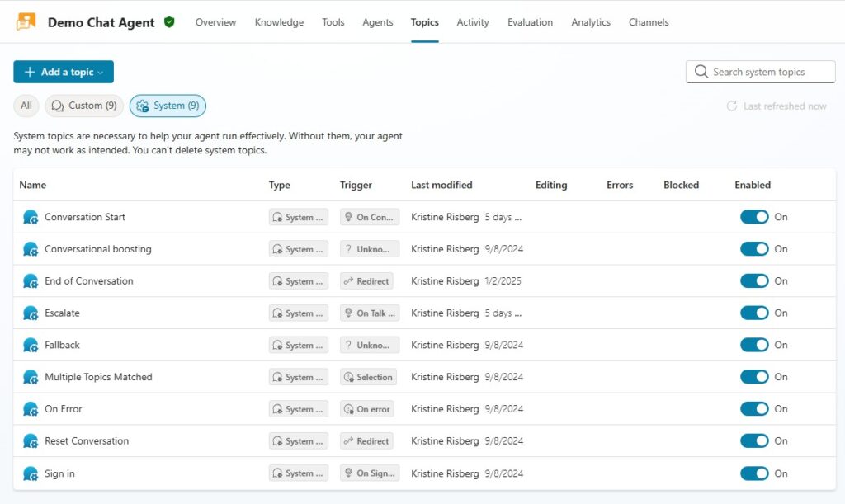The image size is (845, 504).
Task: Switch to the Knowledge tab
Action: click(x=279, y=22)
